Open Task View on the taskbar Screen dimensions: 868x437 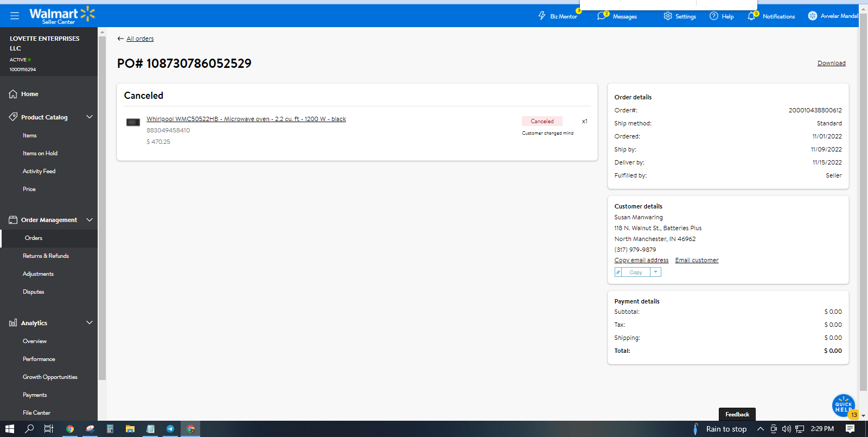49,429
